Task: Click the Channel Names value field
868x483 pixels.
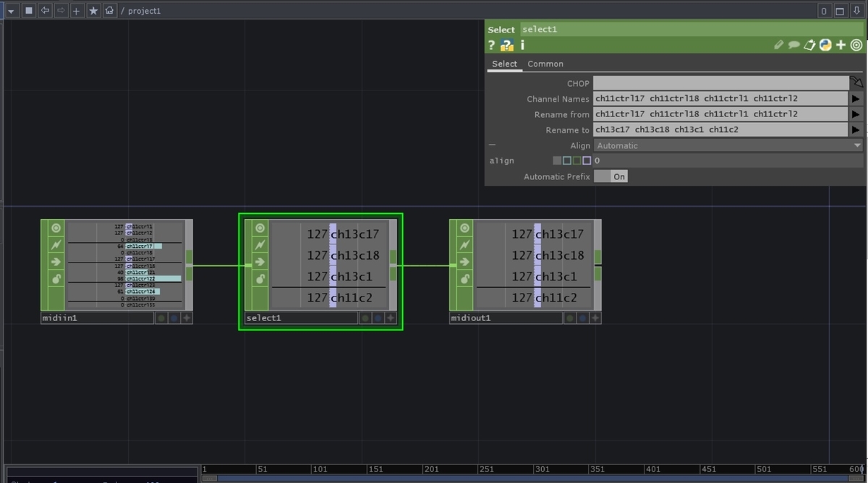Action: (x=720, y=98)
